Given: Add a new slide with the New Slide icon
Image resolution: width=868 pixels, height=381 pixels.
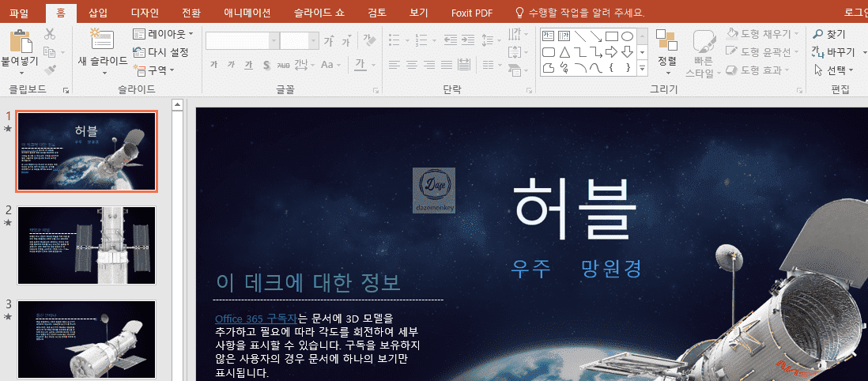Looking at the screenshot, I should [103, 40].
